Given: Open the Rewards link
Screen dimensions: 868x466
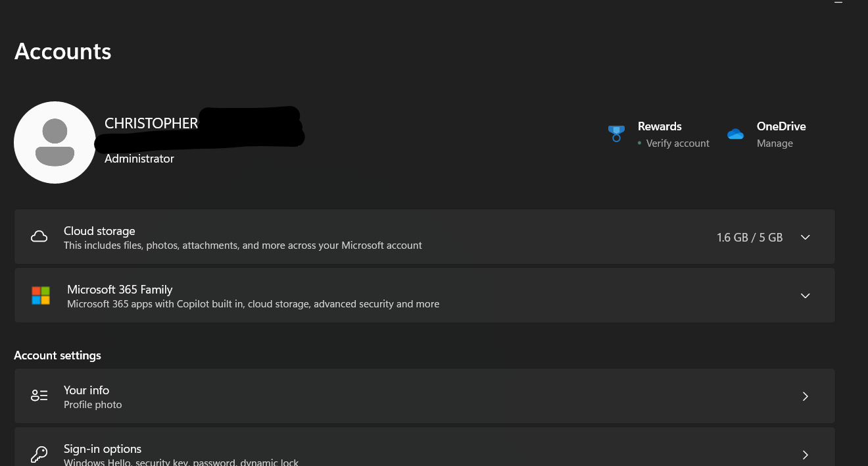Looking at the screenshot, I should [x=660, y=126].
